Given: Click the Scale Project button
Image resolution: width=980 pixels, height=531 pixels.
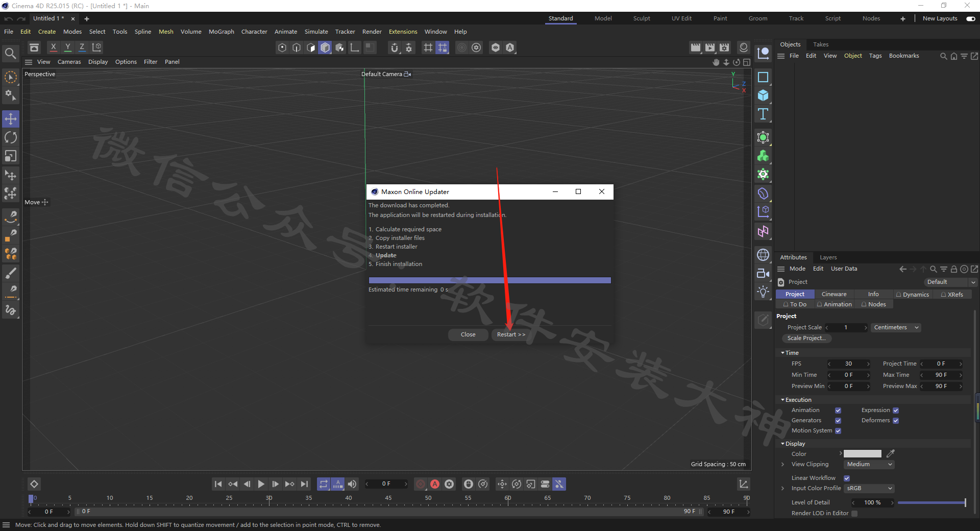Looking at the screenshot, I should [806, 338].
